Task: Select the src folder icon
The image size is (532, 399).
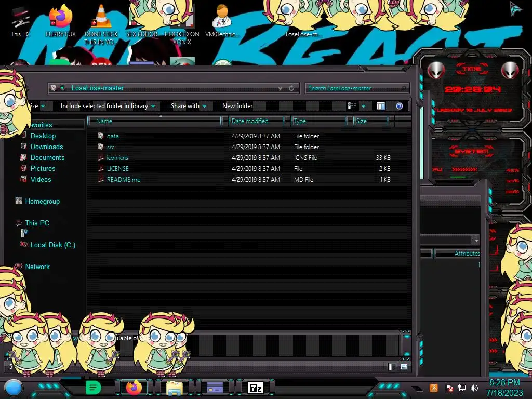Action: pyautogui.click(x=100, y=147)
